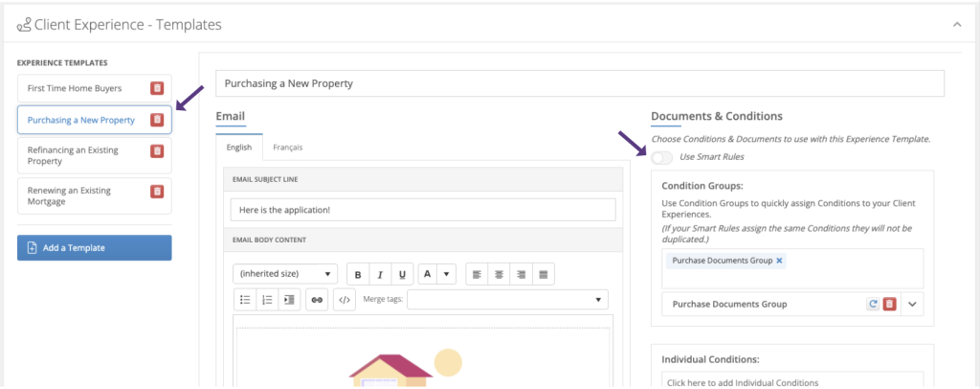Justify text in email body

544,274
